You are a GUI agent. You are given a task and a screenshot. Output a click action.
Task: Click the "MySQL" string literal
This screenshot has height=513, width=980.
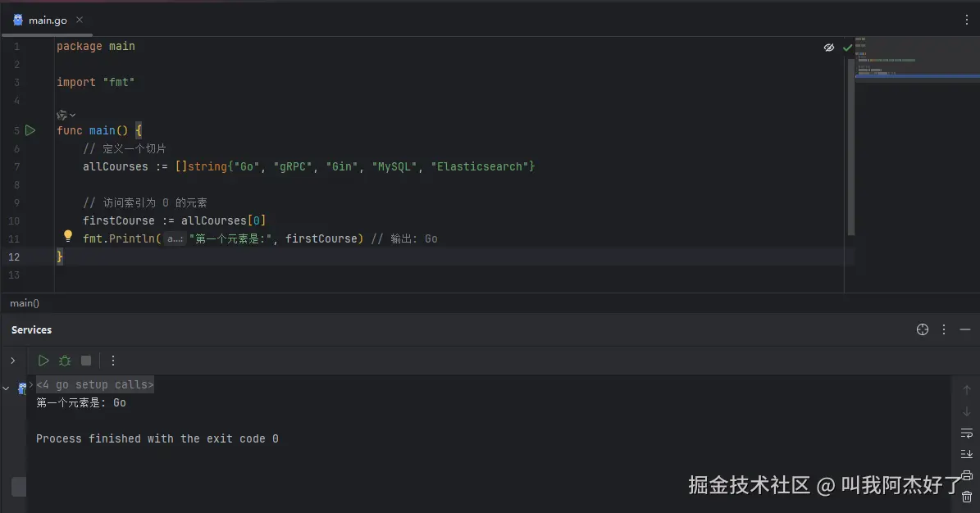pos(394,167)
